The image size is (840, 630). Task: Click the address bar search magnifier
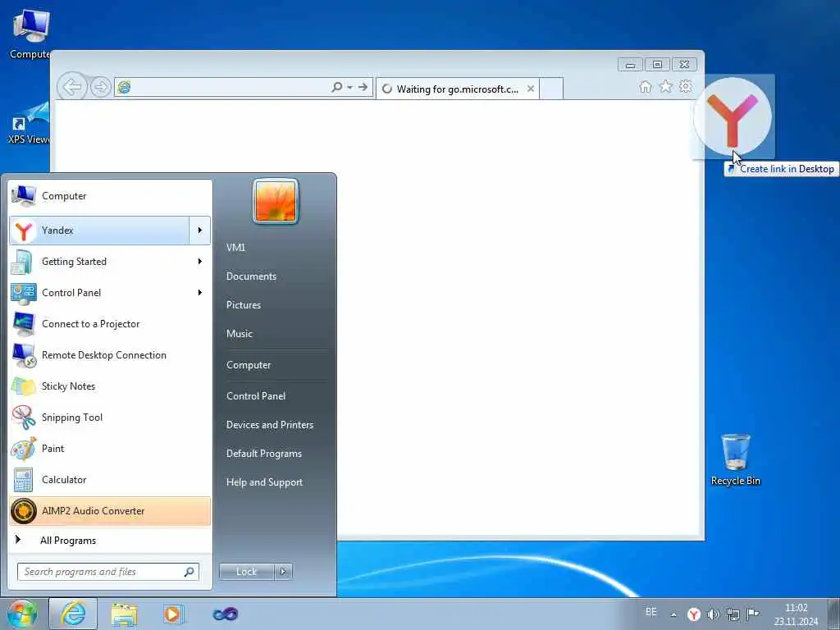click(x=337, y=87)
